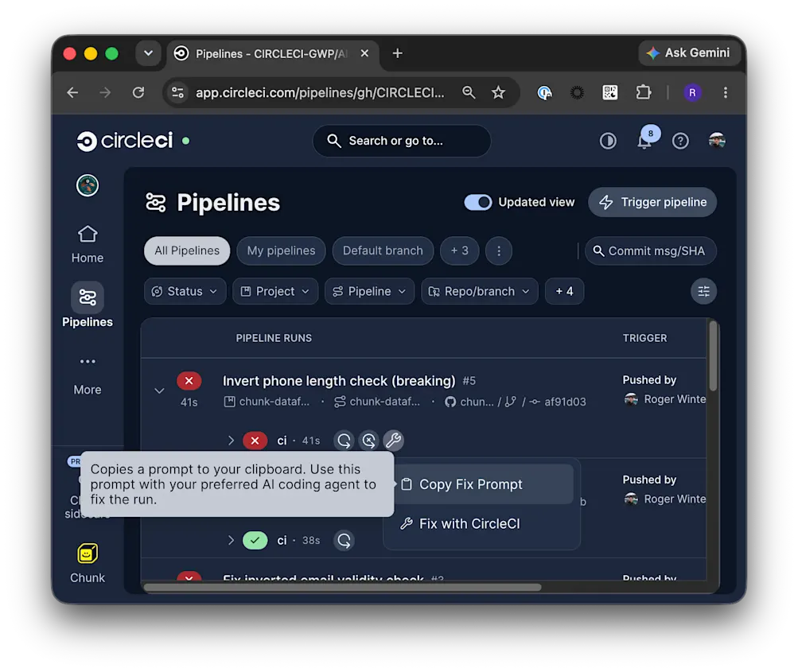Open Chrome three-dot menu
Screen dimensions: 798x672
tap(726, 92)
